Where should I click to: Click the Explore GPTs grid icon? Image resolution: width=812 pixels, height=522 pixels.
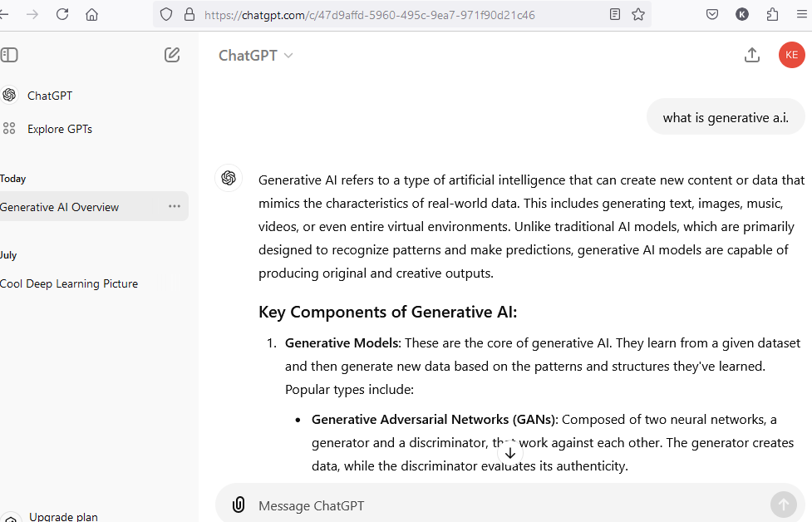click(x=9, y=129)
